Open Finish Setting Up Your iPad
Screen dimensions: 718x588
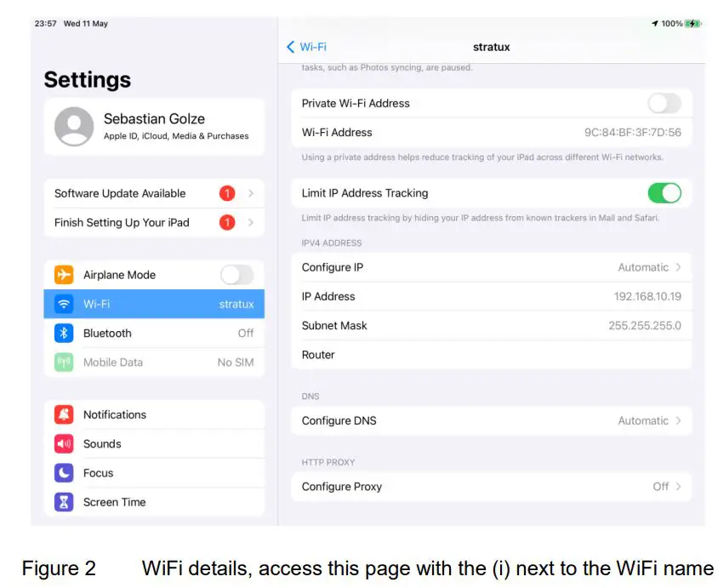(153, 222)
